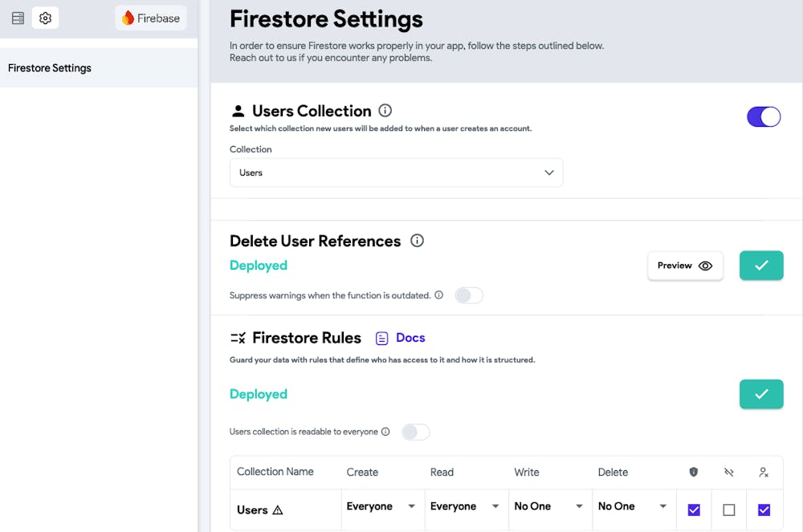Open the Docs link for Firestore Rules

tap(410, 338)
